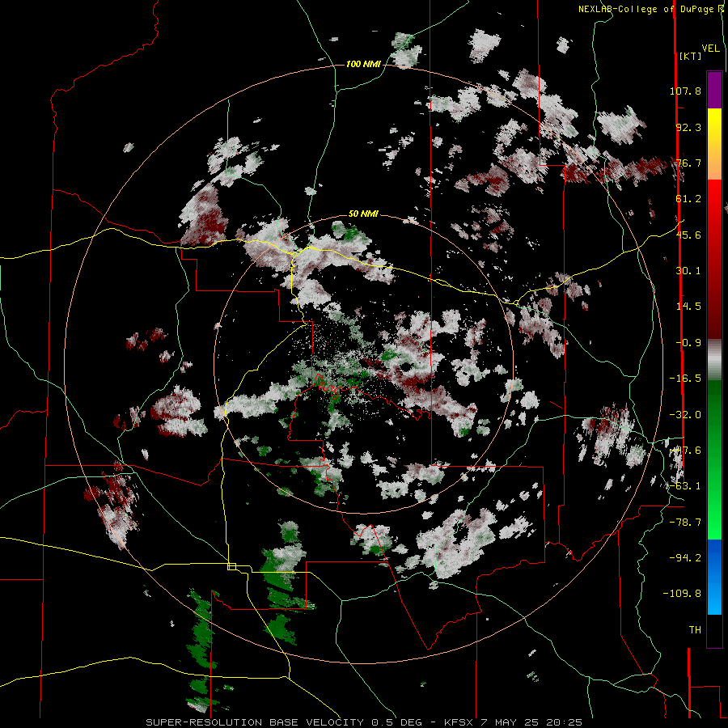
Task: Click the "100 NMI" range ring label
Action: [x=363, y=64]
